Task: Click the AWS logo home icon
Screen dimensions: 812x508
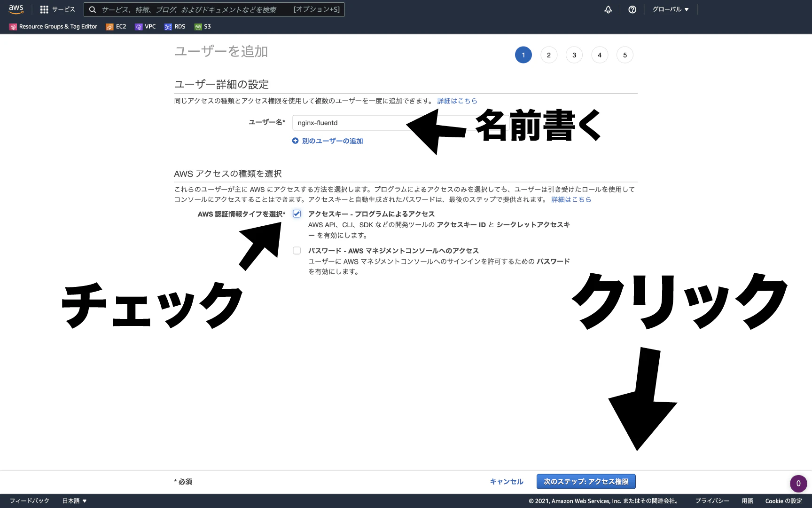Action: pos(16,9)
